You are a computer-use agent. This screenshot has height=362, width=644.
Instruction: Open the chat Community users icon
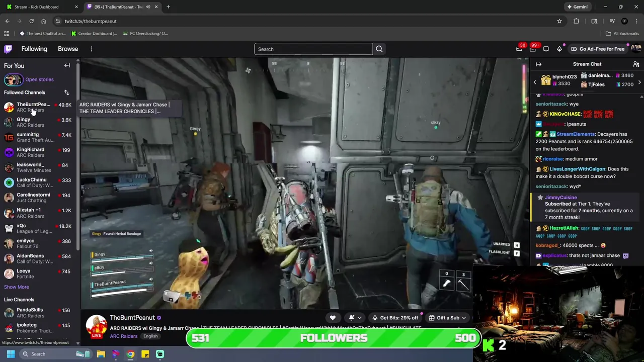[636, 64]
